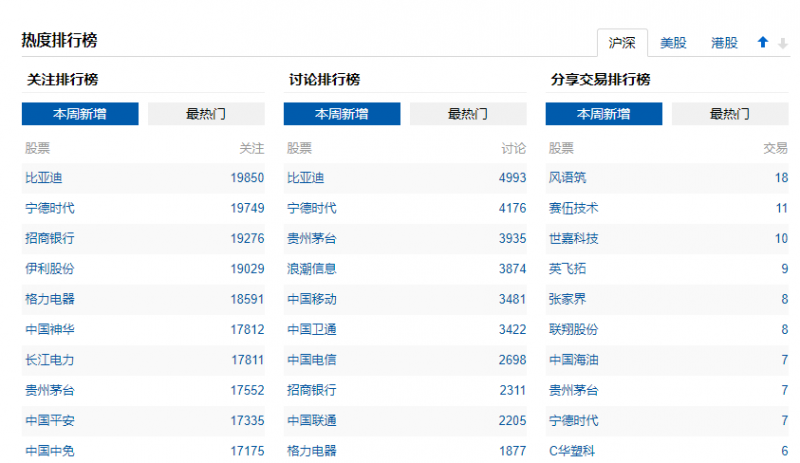This screenshot has height=463, width=800.
Task: Open 张家界 stock link
Action: [567, 299]
